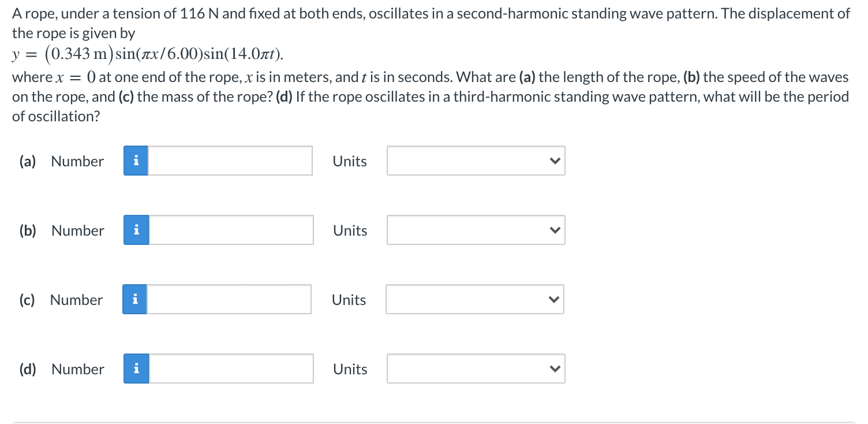Click the "Units" label in row (b)
This screenshot has height=424, width=868.
(x=350, y=230)
